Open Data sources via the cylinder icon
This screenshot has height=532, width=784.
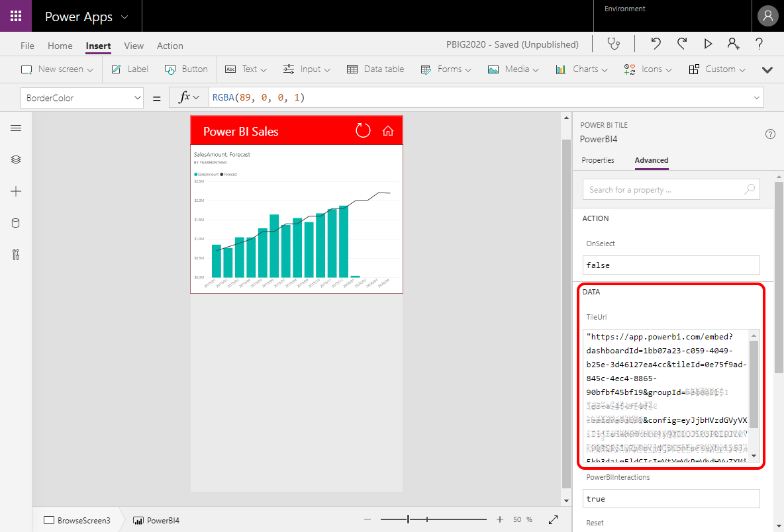(16, 223)
